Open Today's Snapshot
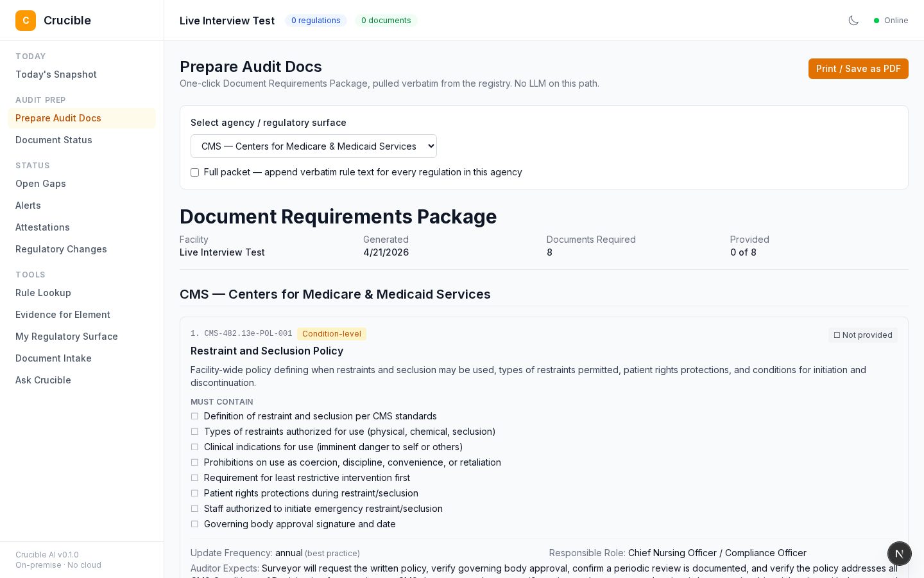This screenshot has height=578, width=924. (56, 74)
